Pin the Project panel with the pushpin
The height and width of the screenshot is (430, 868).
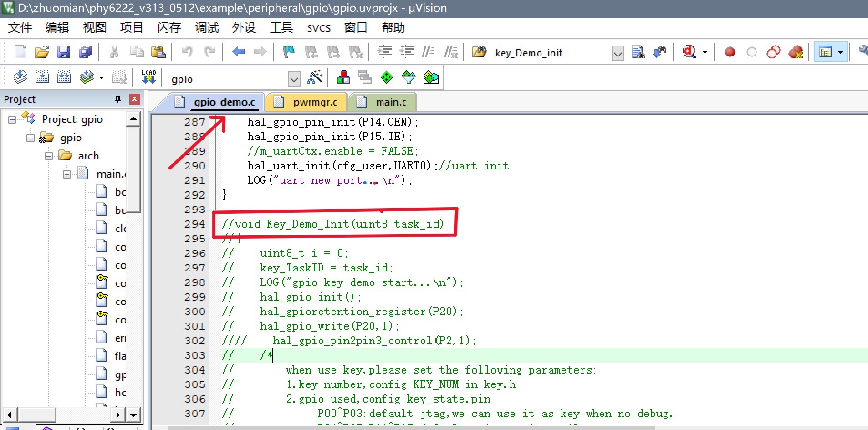point(118,99)
